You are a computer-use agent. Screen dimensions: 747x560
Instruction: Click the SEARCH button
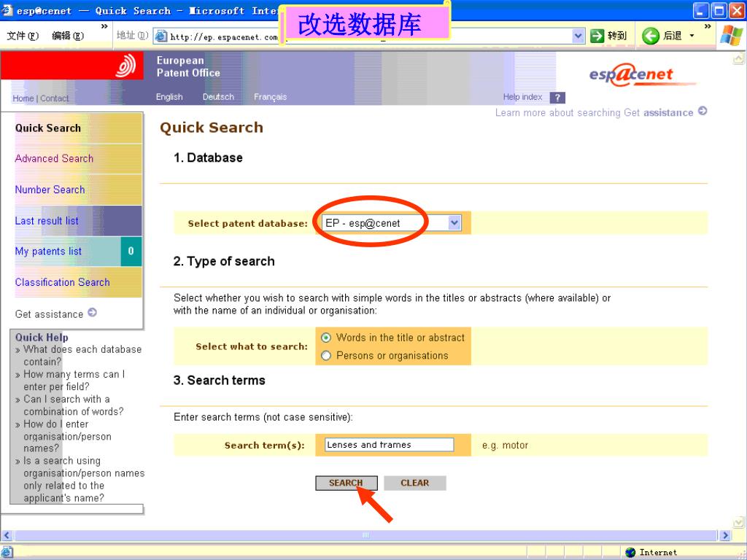(x=347, y=483)
